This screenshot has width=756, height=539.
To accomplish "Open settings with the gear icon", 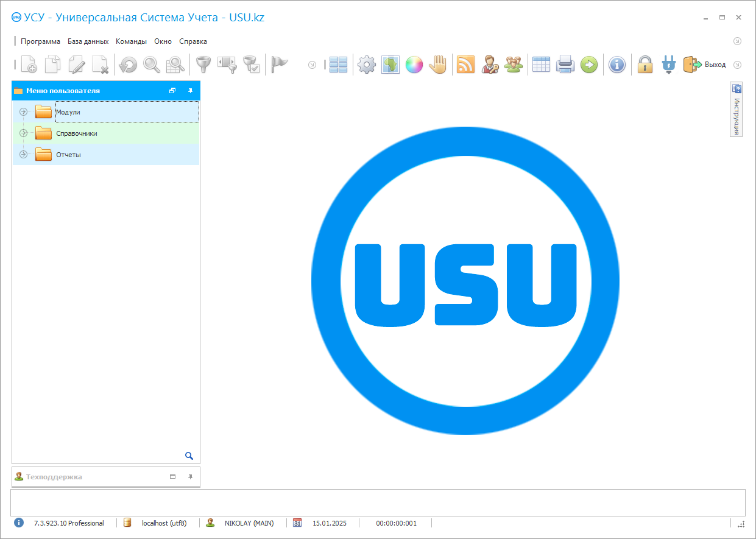I will [366, 65].
